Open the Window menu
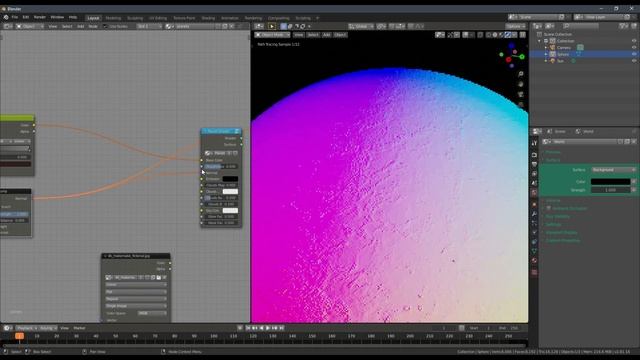Screen dimensions: 640x360 point(57,17)
